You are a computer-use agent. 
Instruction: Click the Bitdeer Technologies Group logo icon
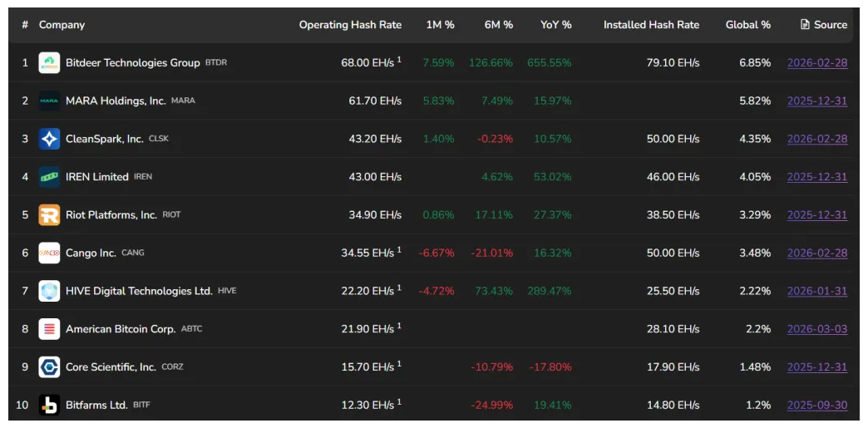click(x=49, y=62)
